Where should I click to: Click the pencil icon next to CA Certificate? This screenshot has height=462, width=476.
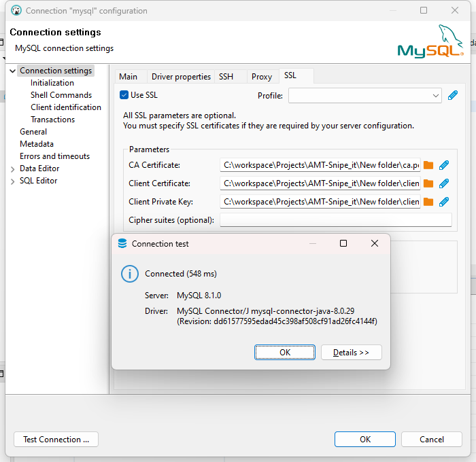click(444, 165)
